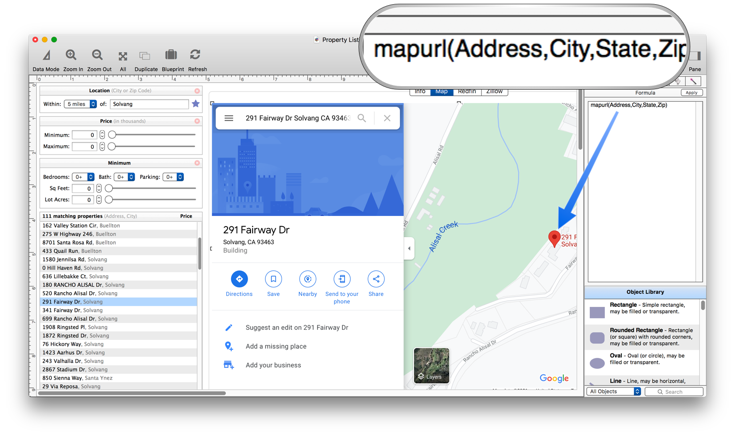Click the Sq Feet stepper
Screen dimensions: 735x437
coord(99,188)
